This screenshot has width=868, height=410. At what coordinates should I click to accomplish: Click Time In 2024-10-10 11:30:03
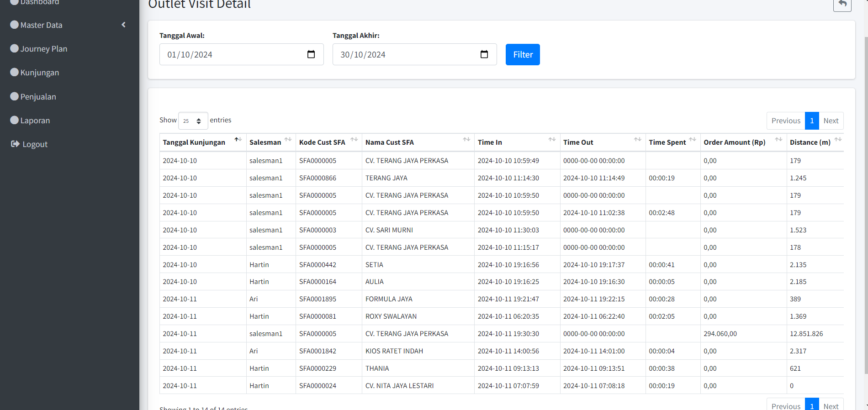click(508, 230)
